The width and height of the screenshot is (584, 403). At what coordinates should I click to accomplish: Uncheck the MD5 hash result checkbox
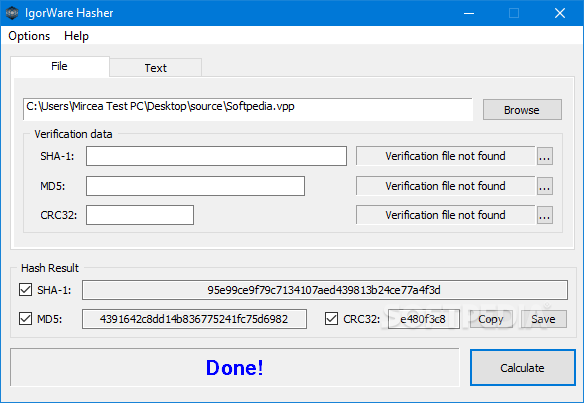26,319
